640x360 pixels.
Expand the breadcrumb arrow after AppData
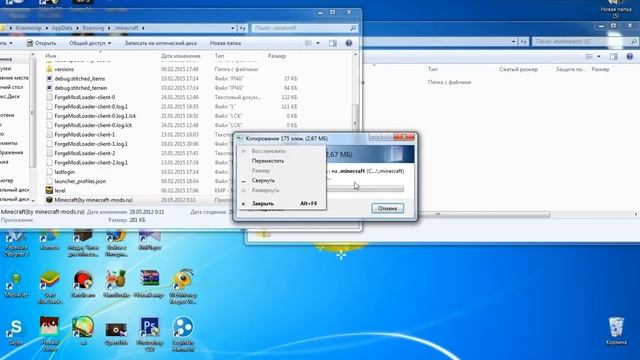[77, 28]
